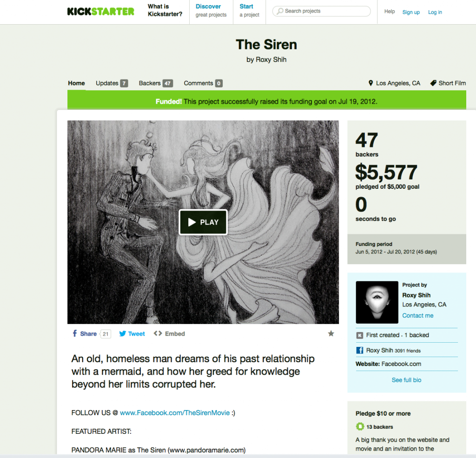
Task: Click Roxy Shih's profile thumbnail
Action: 377,302
